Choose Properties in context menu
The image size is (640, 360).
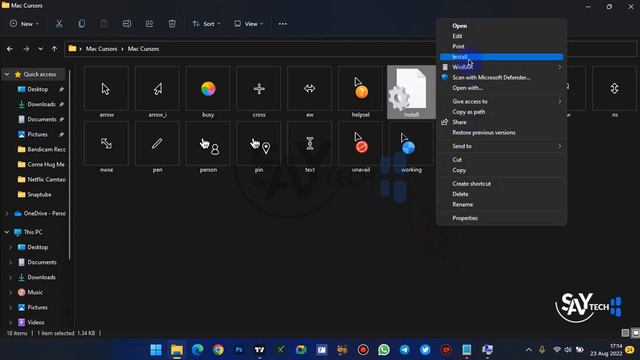click(502, 218)
